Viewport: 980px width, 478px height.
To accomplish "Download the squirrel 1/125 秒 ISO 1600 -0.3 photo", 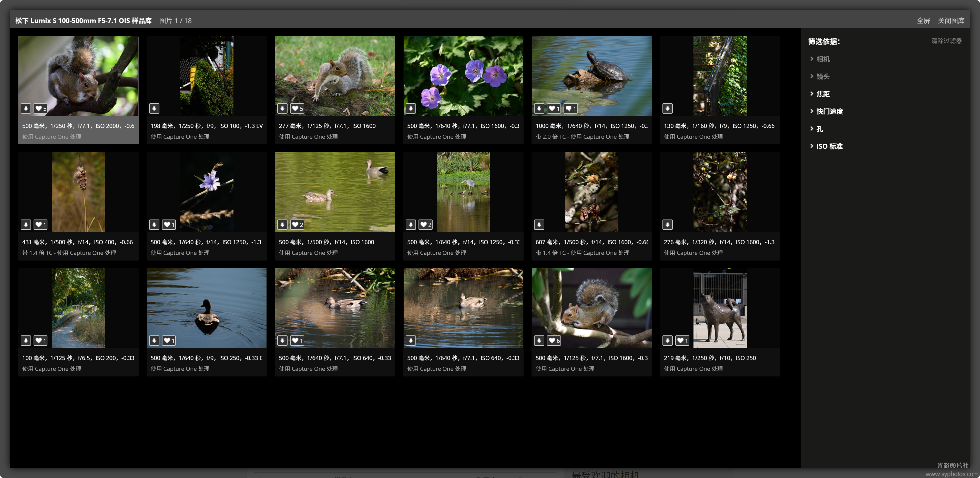I will click(539, 341).
